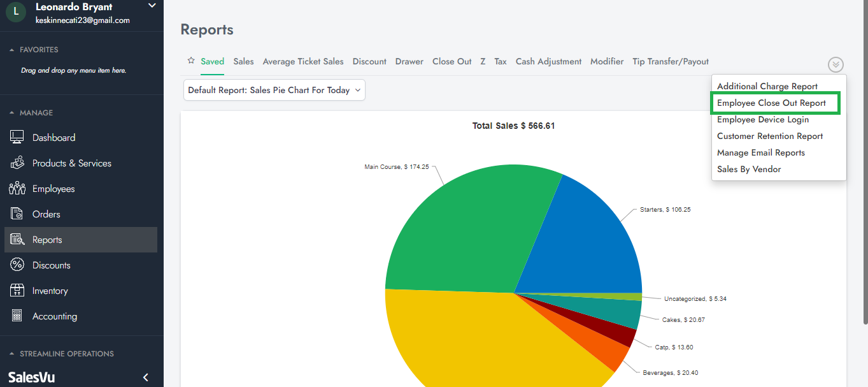Collapse the Manage section
Viewport: 868px width, 387px height.
[11, 113]
